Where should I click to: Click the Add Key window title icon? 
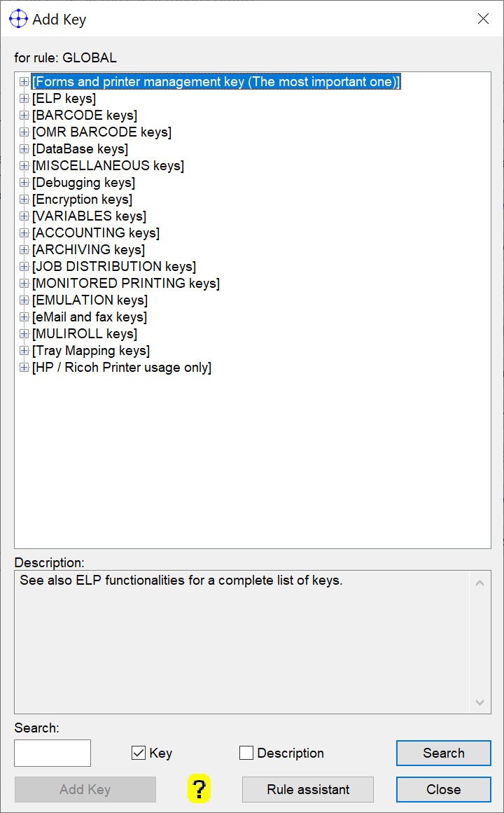tap(18, 19)
